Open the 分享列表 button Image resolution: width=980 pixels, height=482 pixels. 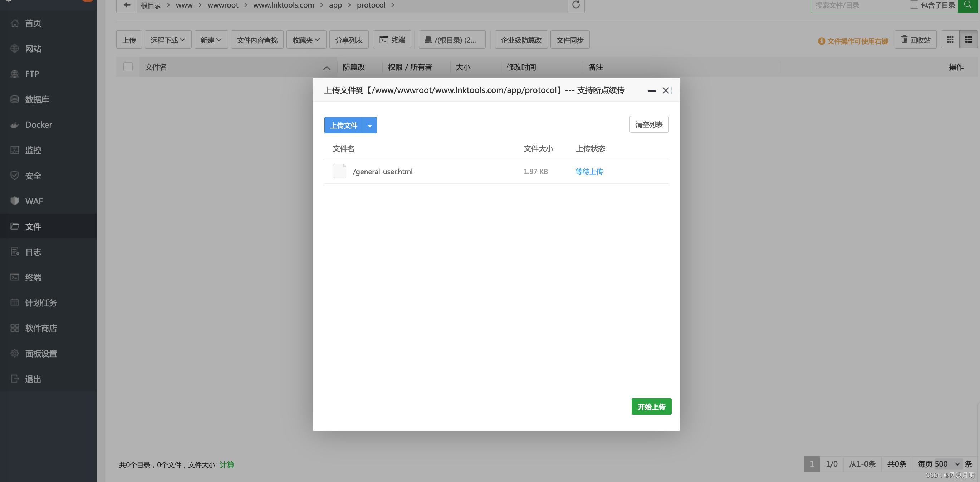[x=349, y=40]
